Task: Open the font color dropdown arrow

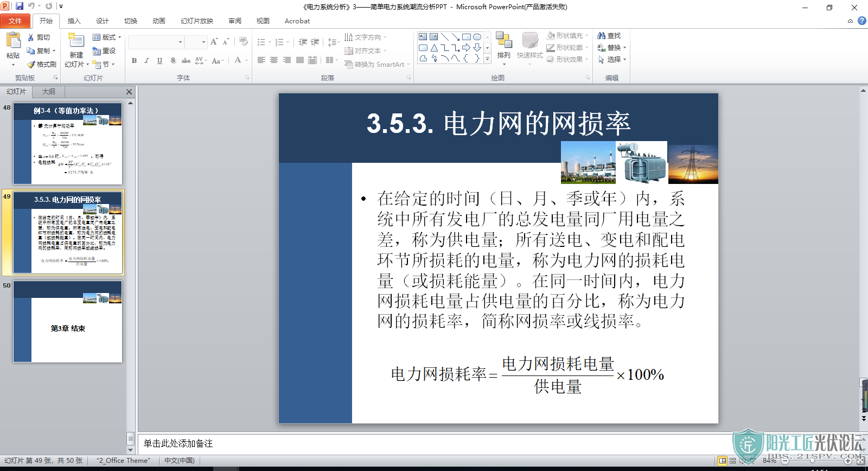Action: (x=247, y=60)
